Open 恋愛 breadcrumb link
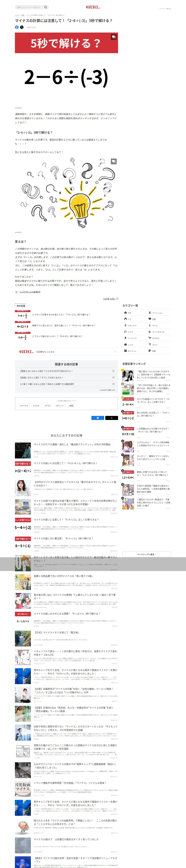This screenshot has width=186, height=868. (23, 15)
